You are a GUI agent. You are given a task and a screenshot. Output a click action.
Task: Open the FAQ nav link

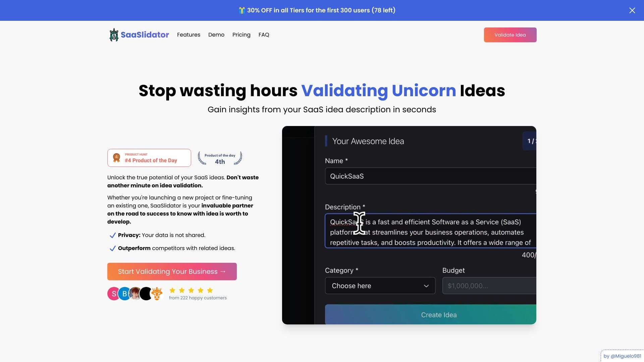pos(264,35)
